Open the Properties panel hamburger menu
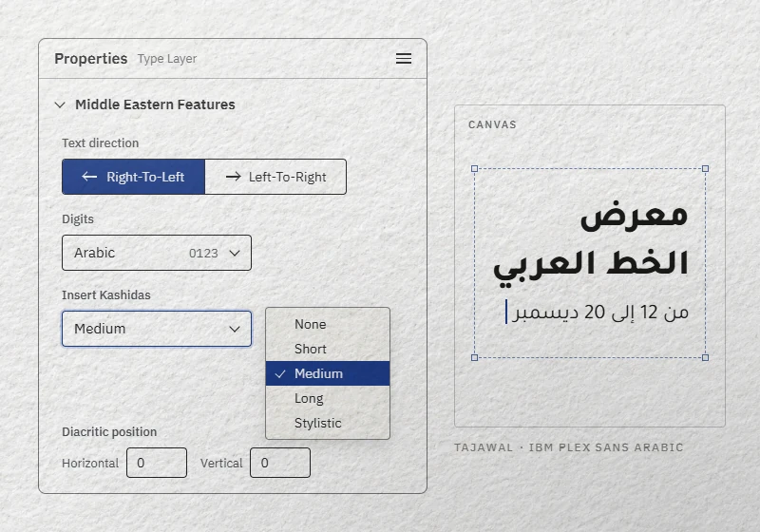 (403, 59)
